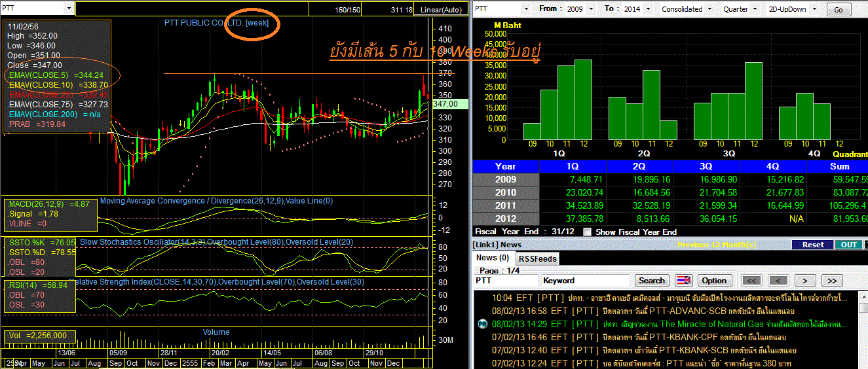Click the Sum column header
The image size is (868, 369).
(x=839, y=166)
